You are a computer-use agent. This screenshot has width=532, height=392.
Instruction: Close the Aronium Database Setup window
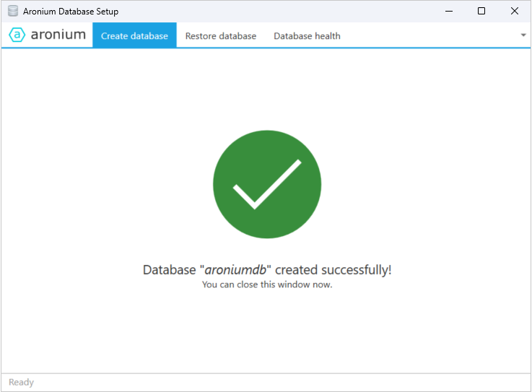click(515, 11)
